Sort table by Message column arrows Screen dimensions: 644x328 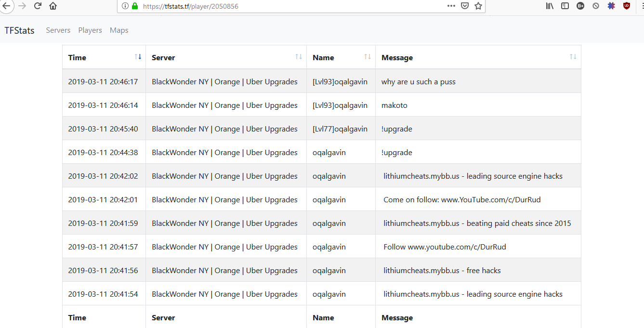[x=573, y=57]
